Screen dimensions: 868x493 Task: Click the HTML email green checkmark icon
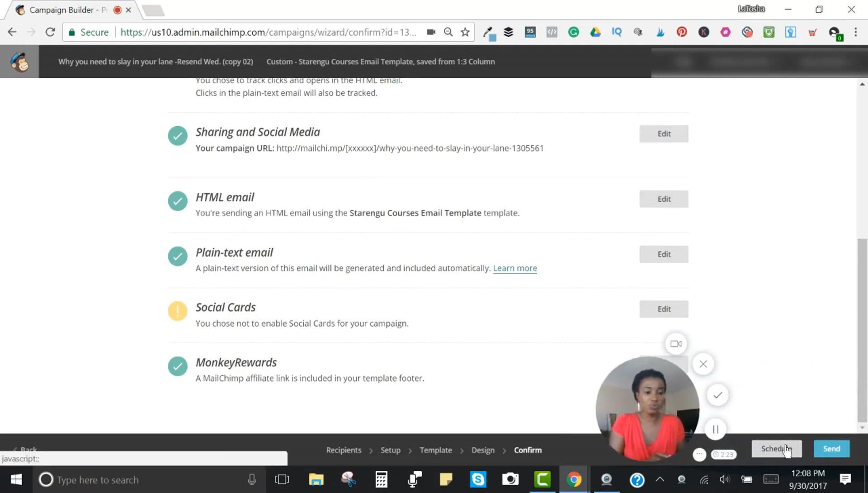[x=178, y=201]
